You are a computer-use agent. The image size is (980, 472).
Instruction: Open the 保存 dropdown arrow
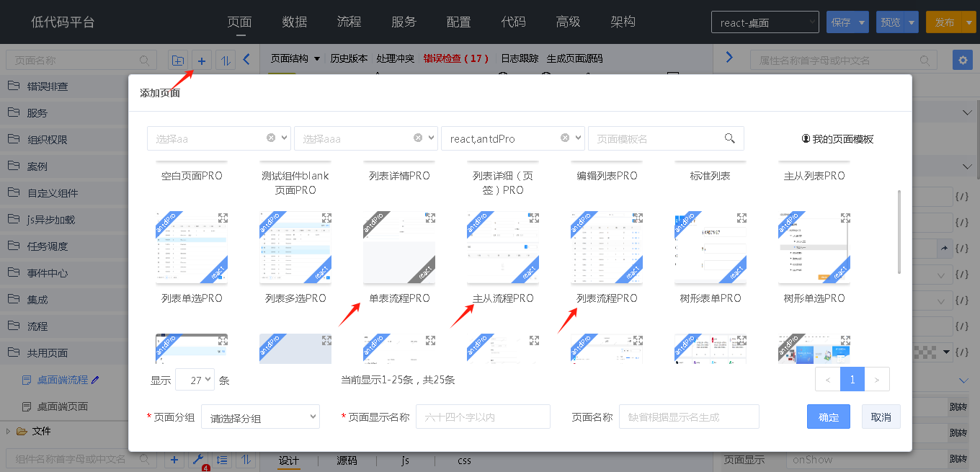pos(863,22)
